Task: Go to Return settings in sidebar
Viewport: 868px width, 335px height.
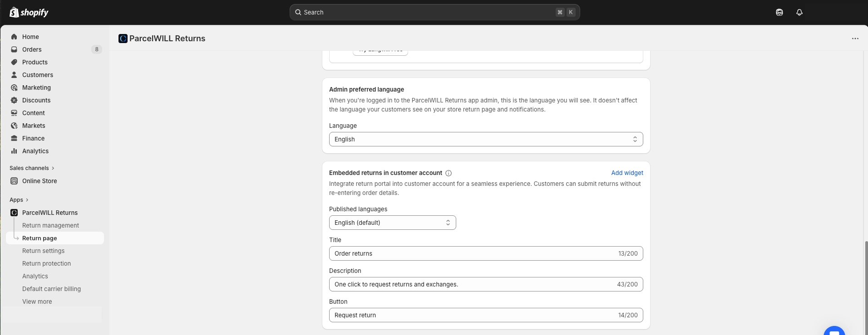Action: pyautogui.click(x=43, y=251)
